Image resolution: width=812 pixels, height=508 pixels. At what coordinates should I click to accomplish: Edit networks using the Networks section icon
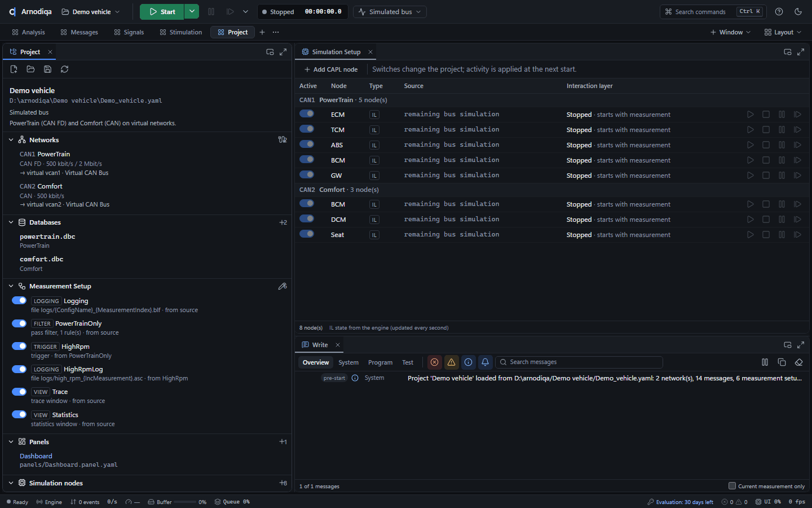tap(283, 140)
